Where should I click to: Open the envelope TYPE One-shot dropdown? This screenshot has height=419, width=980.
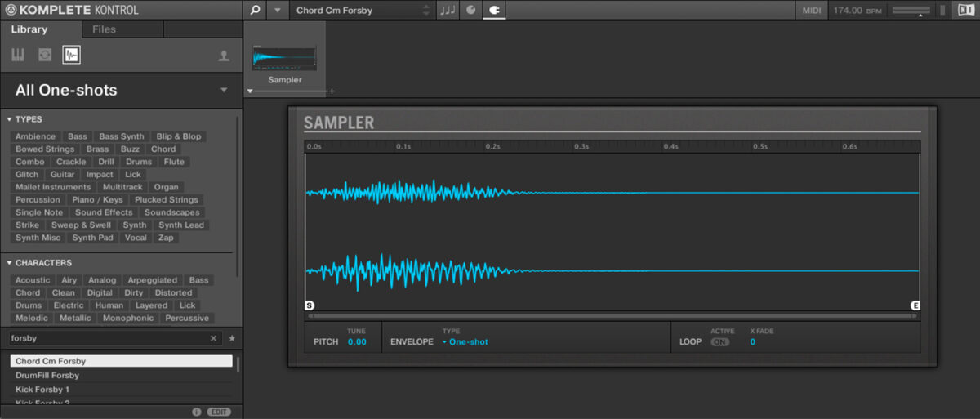tap(465, 342)
